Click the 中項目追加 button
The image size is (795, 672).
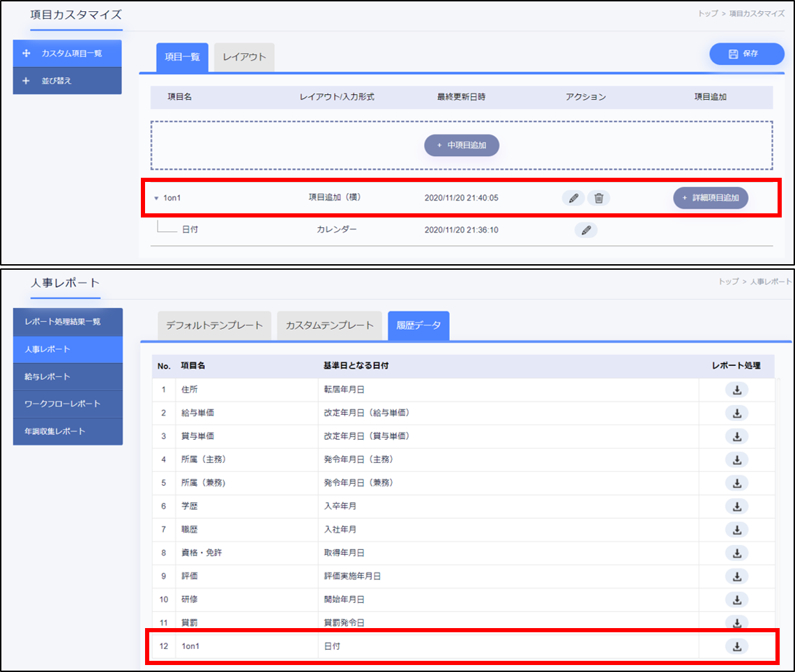click(x=462, y=145)
